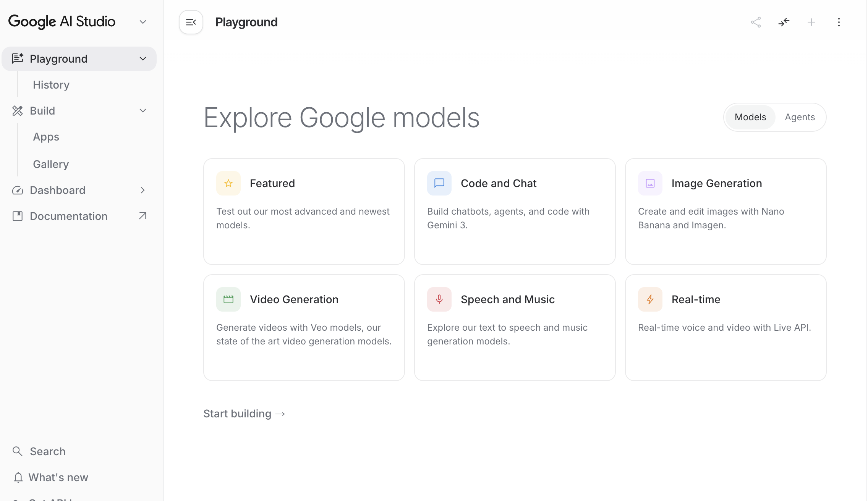Collapse the sidebar with the menu toggle icon

point(191,22)
